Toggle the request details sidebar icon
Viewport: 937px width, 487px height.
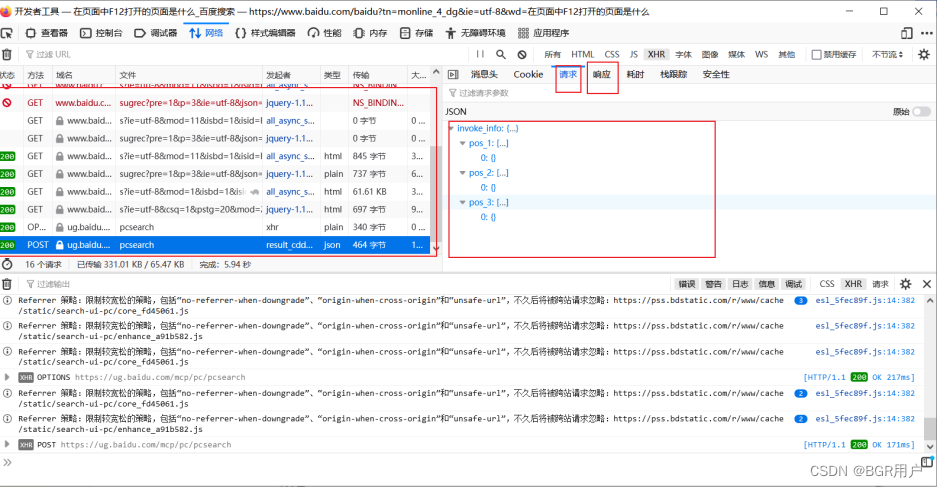[x=453, y=75]
